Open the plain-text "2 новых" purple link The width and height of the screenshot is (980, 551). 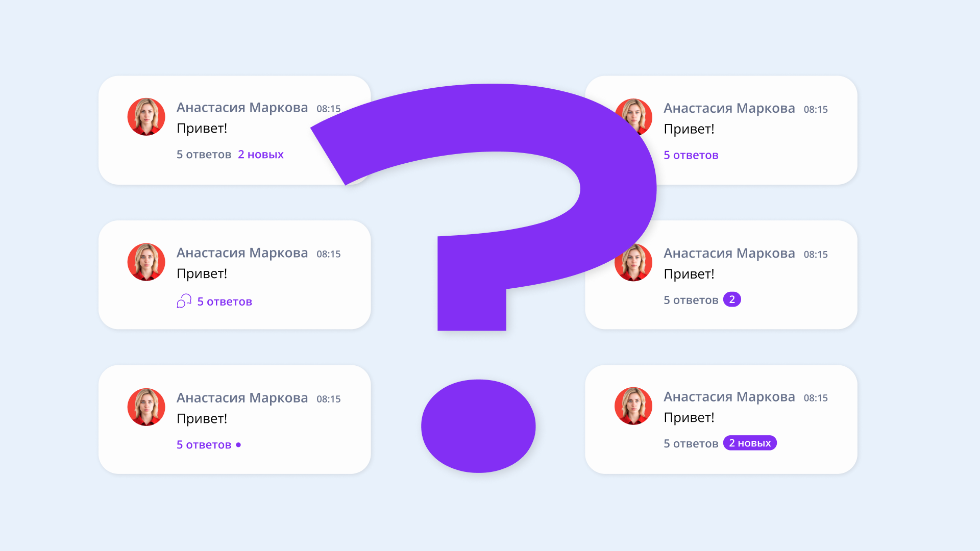coord(261,155)
